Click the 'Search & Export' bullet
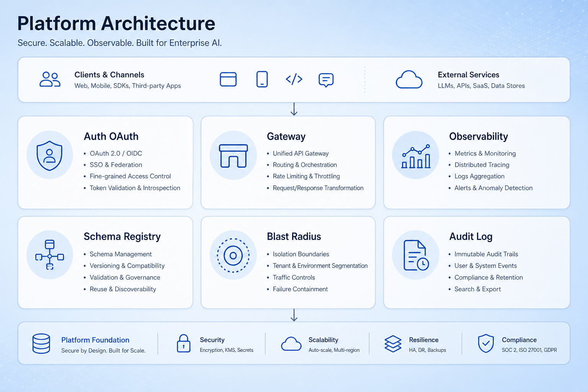Viewport: 588px width, 392px height. pos(477,289)
